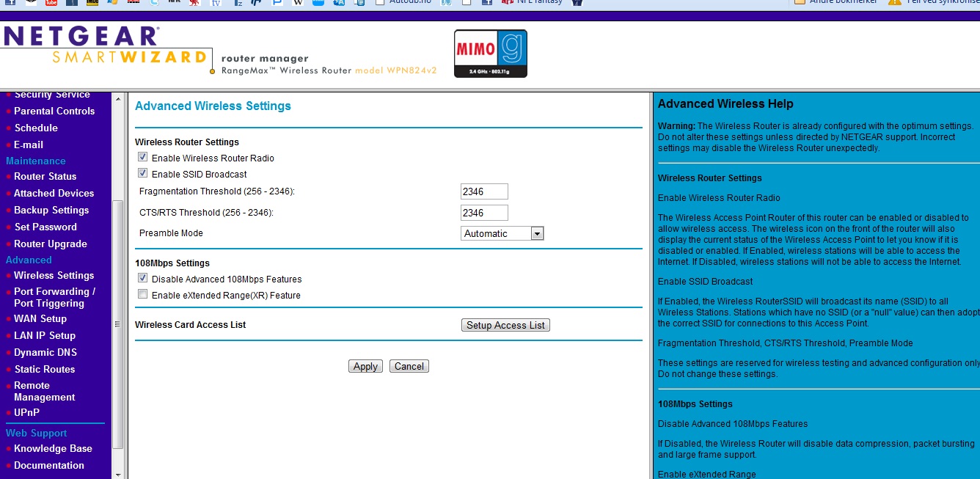Toggle Disable Advanced 108Mbps Features checkbox
Screen dimensions: 980x479
(x=143, y=279)
